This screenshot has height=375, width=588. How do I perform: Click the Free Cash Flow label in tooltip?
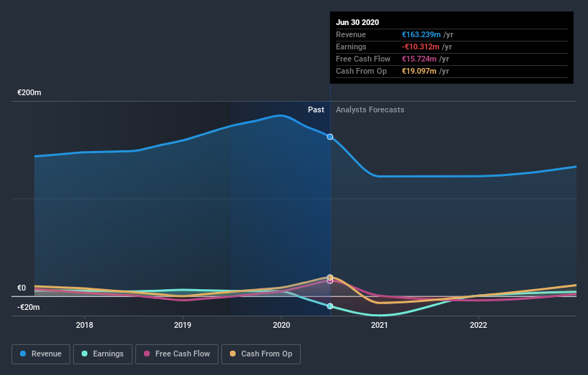pyautogui.click(x=363, y=59)
